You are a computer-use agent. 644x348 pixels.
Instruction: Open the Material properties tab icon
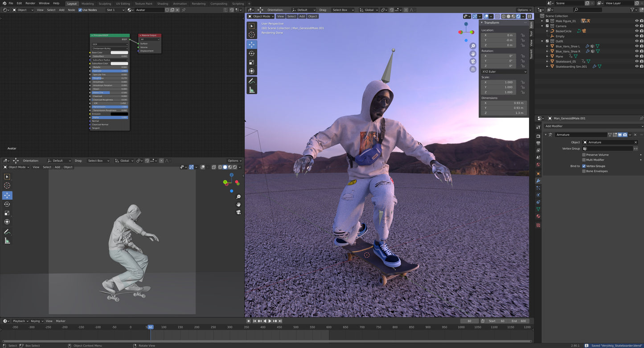click(538, 216)
